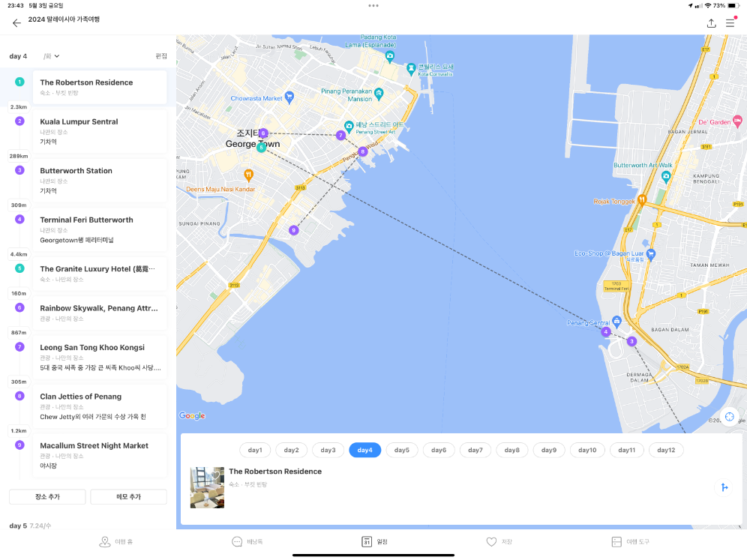Screen dimensions: 747x560
Task: Tap purple map marker number 8
Action: click(362, 151)
